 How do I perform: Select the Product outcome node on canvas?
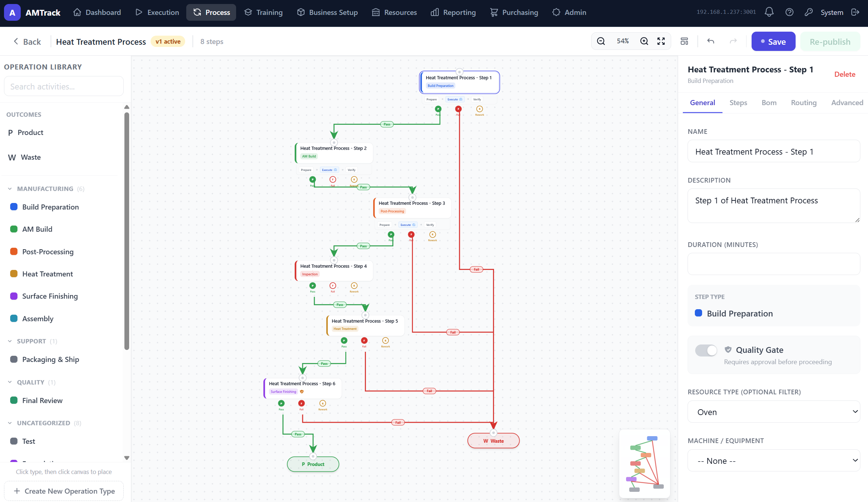313,464
